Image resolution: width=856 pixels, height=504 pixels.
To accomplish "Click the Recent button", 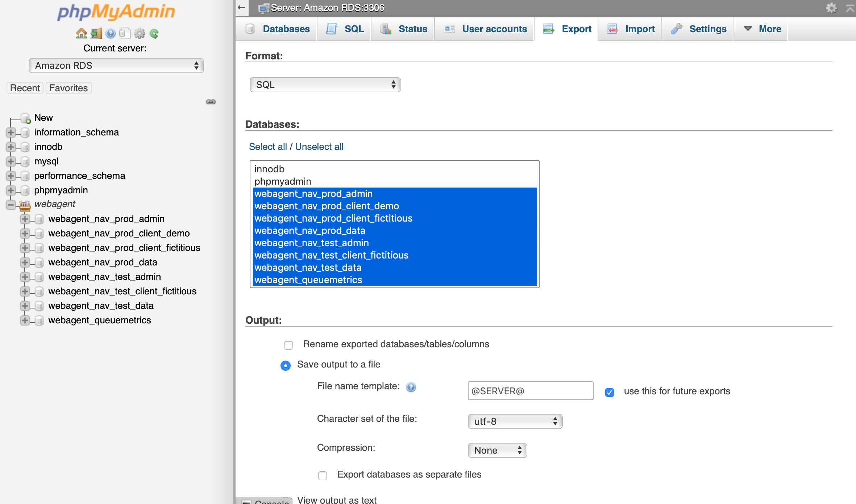I will tap(25, 88).
